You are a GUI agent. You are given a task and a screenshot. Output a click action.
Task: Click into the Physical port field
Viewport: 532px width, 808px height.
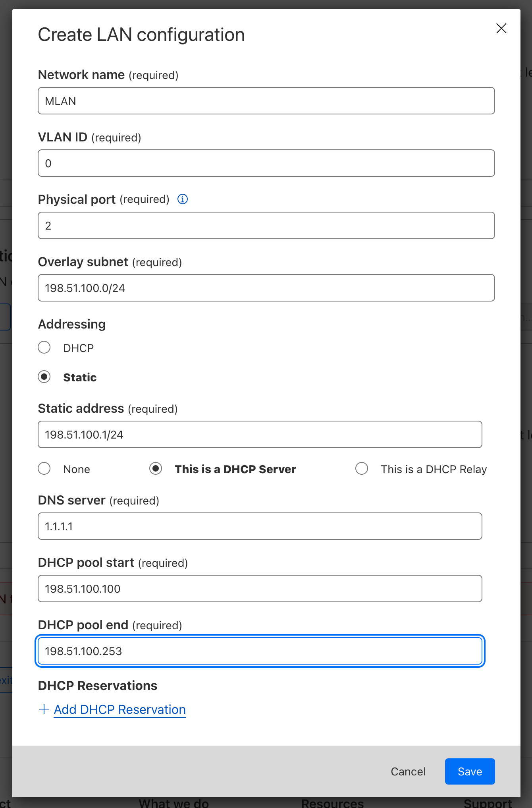[x=266, y=226]
